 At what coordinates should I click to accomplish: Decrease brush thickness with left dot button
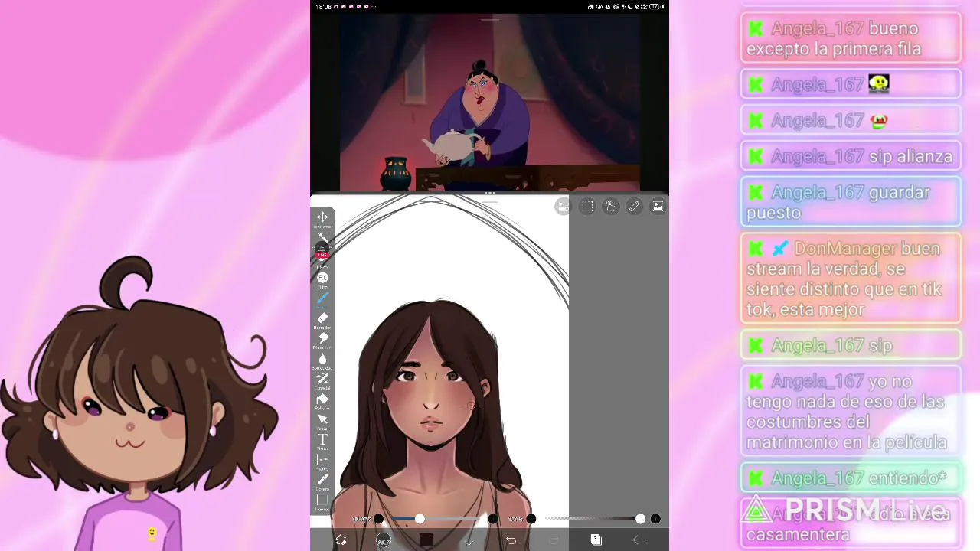378,519
